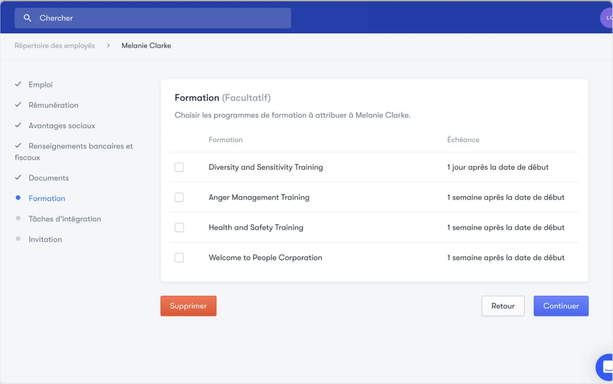Click the search magnifier icon
Viewport: 613px width, 384px height.
[27, 18]
